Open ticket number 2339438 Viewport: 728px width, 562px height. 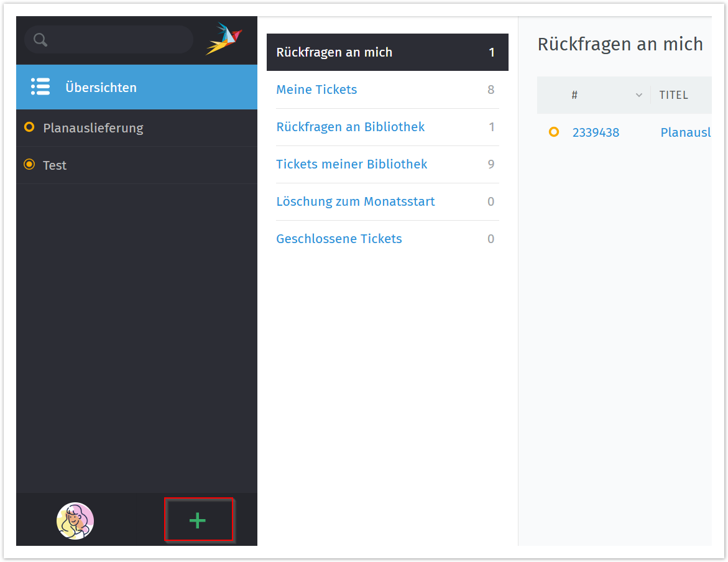(596, 132)
